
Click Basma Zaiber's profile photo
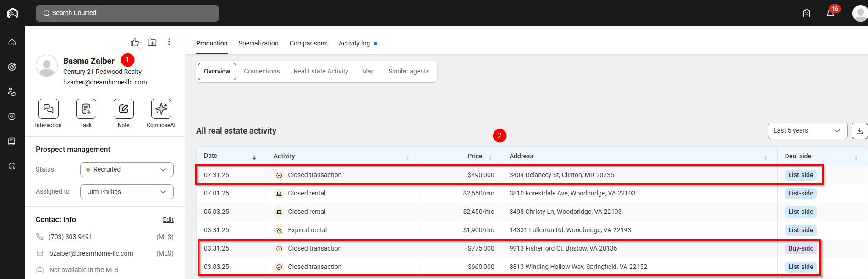[47, 66]
